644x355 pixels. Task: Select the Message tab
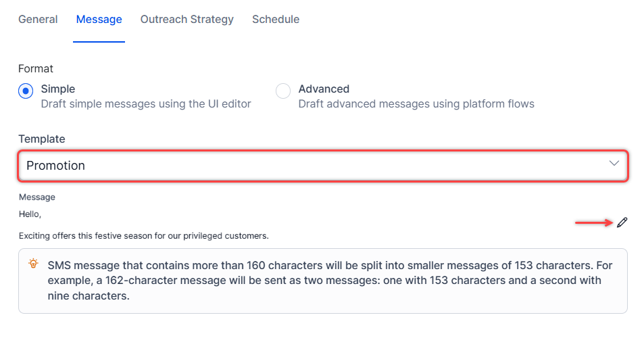(99, 20)
